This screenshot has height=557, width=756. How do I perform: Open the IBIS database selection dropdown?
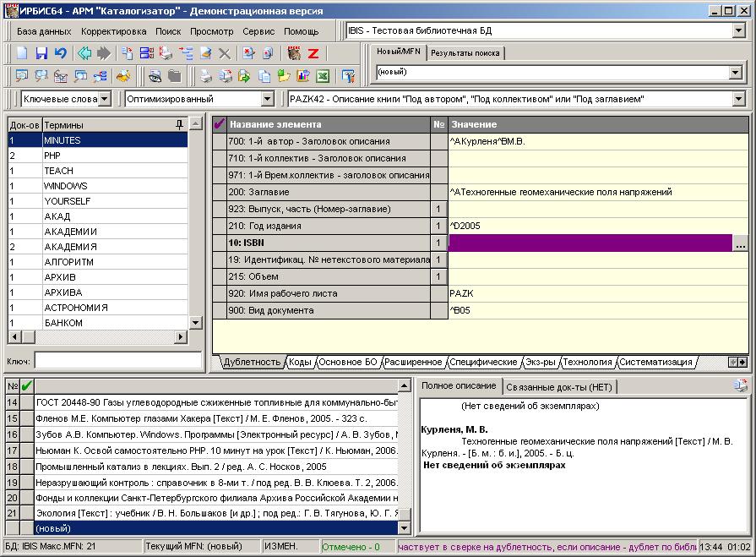pyautogui.click(x=738, y=30)
